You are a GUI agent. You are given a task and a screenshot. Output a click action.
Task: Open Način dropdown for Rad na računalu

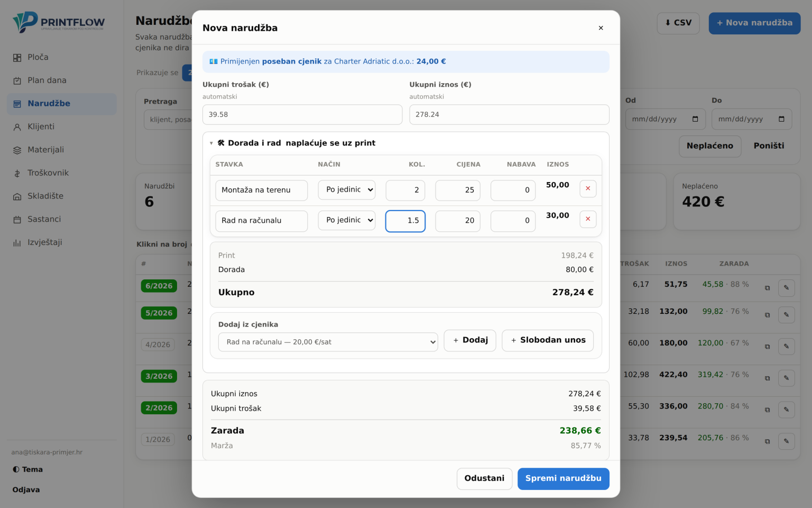[346, 220]
